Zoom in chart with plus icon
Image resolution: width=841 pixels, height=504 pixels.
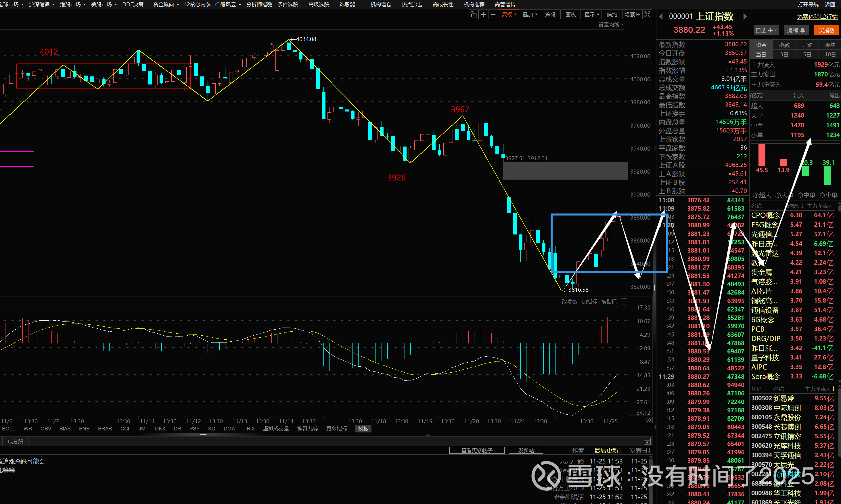pyautogui.click(x=483, y=15)
